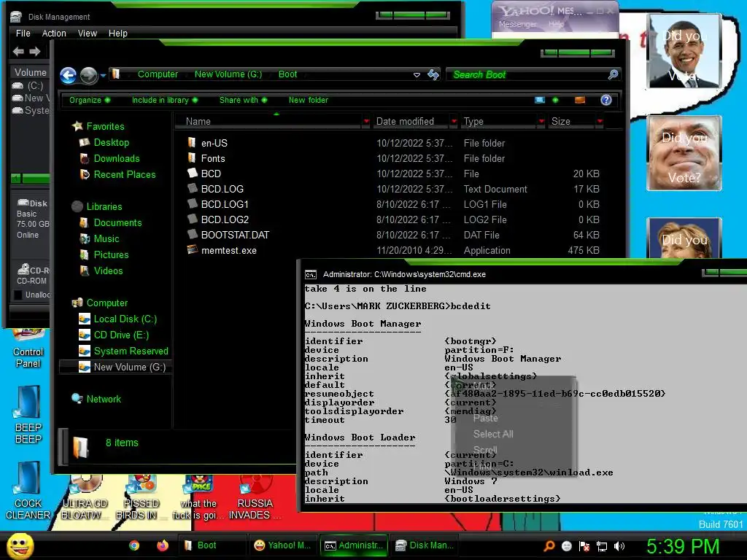Viewport: 747px width, 560px height.
Task: Launch Chrome from the taskbar
Action: [134, 545]
